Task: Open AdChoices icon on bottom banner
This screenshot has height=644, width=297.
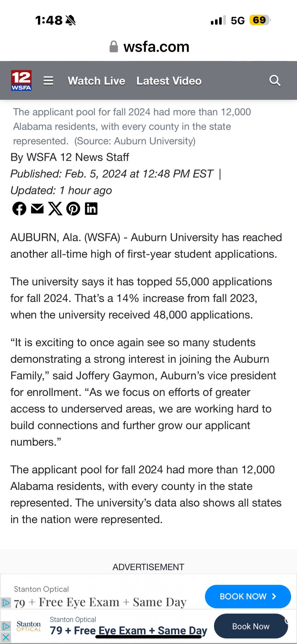Action: click(x=6, y=626)
